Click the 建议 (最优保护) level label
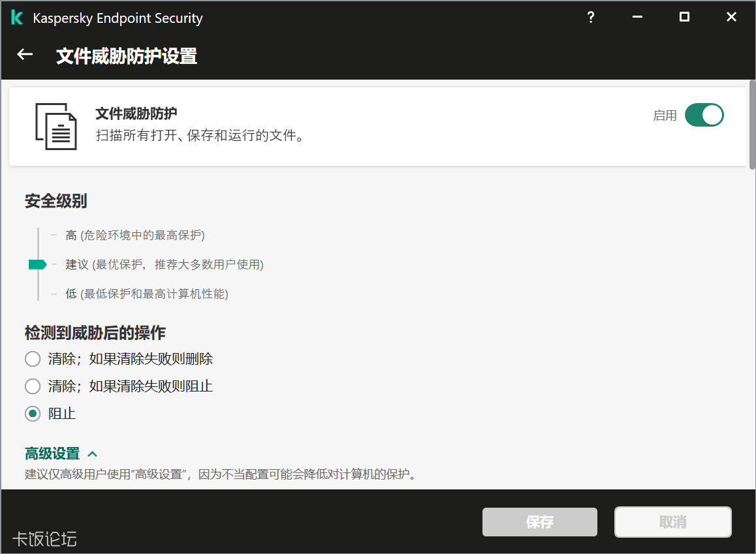 [x=165, y=264]
